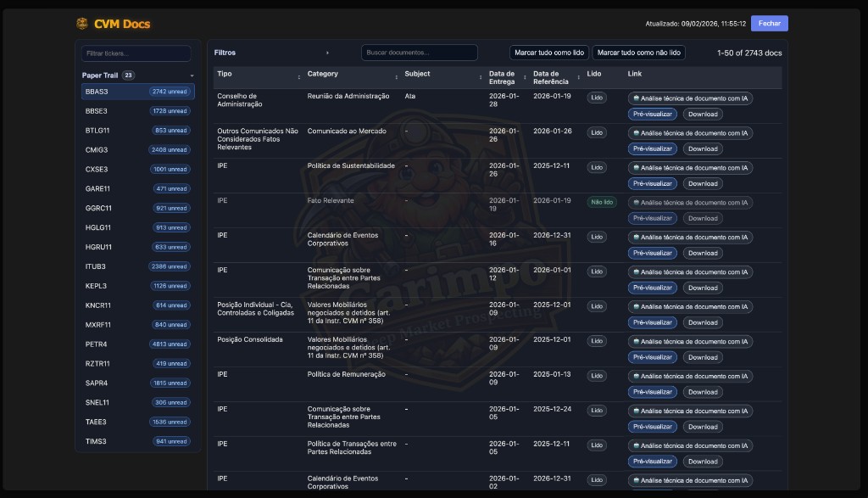The image size is (868, 498).
Task: Click Marcar tudo como não lido button
Action: 638,53
